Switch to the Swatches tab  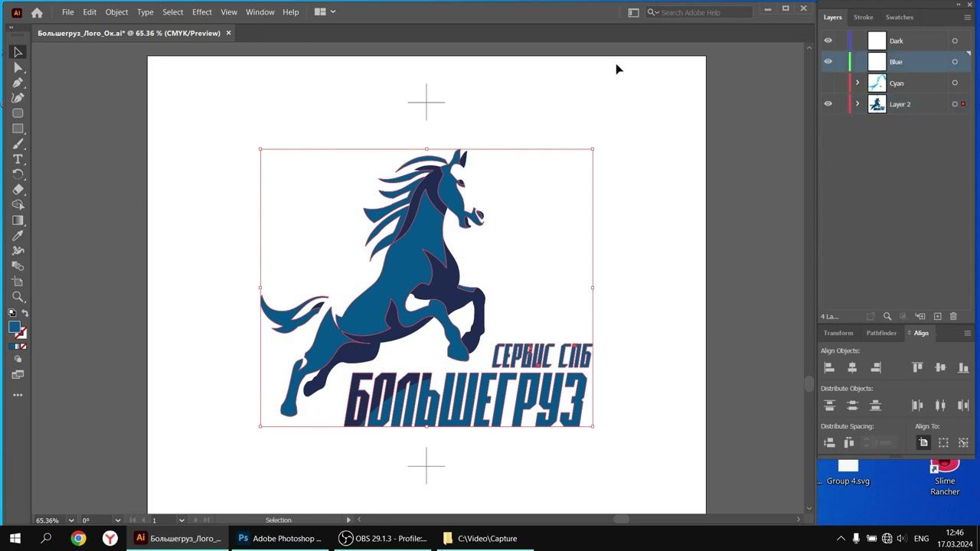coord(900,17)
